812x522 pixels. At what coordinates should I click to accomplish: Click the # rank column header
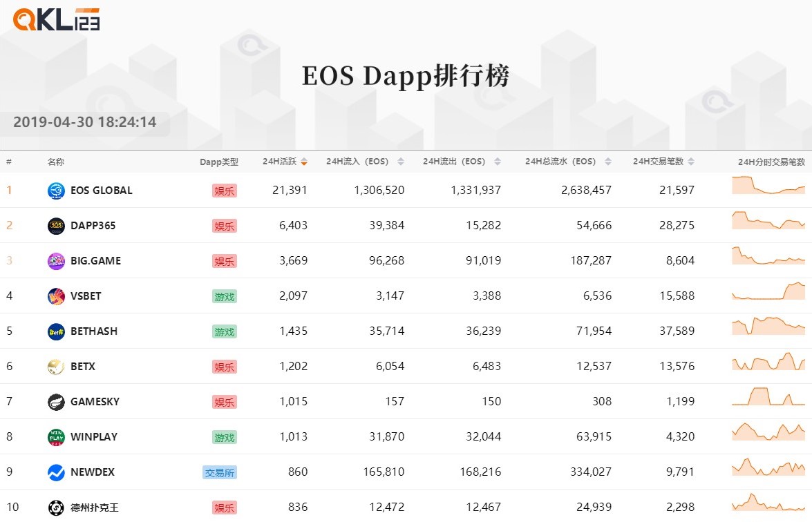(x=9, y=162)
